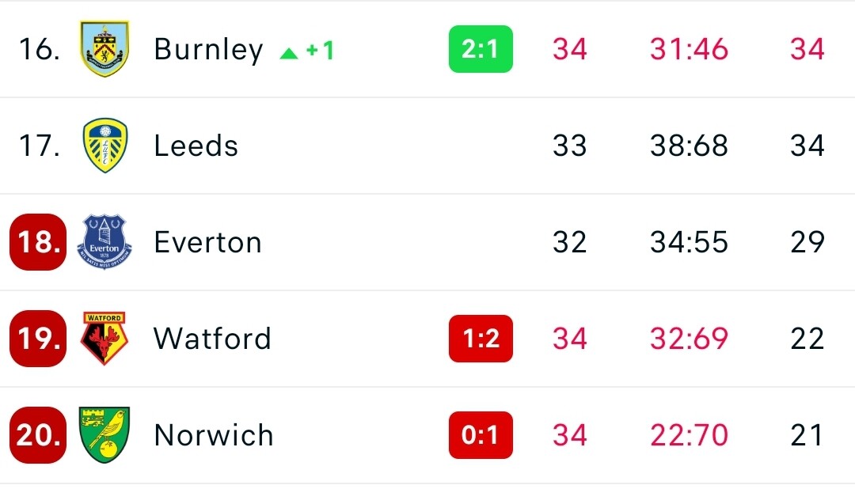Open Watford's live 1:2 score badge
The image size is (855, 504).
481,339
